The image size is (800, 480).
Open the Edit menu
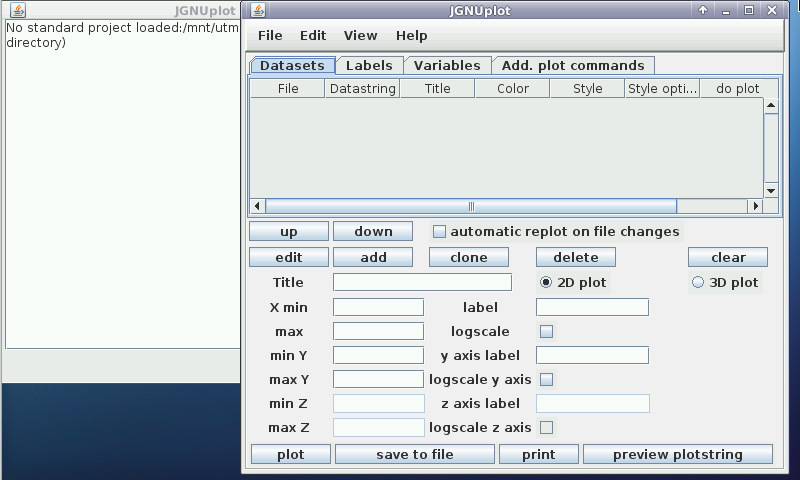[313, 36]
